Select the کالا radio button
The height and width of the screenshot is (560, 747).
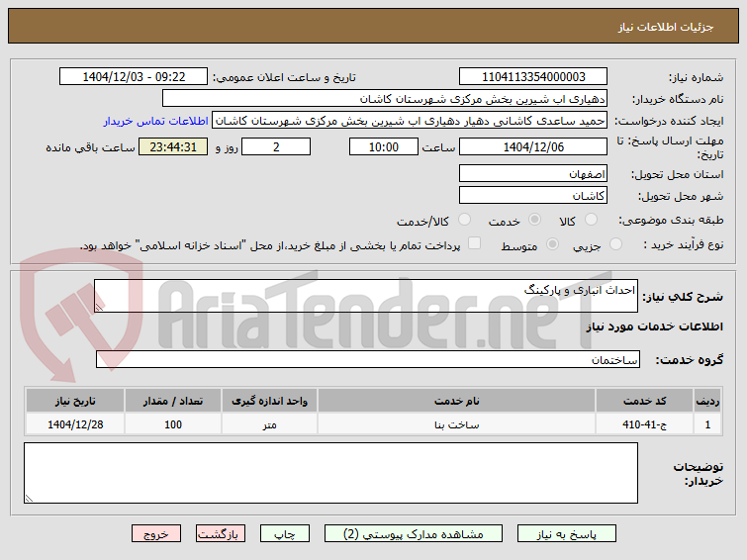coord(591,220)
